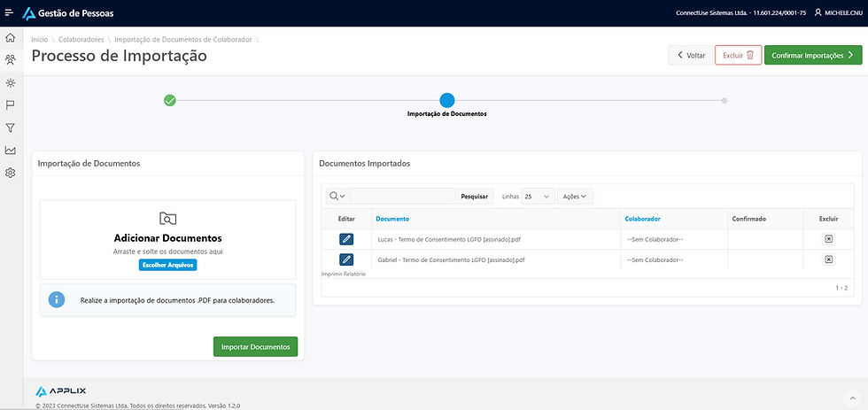The height and width of the screenshot is (410, 868).
Task: Delete the Gabriel document row
Action: tap(828, 259)
